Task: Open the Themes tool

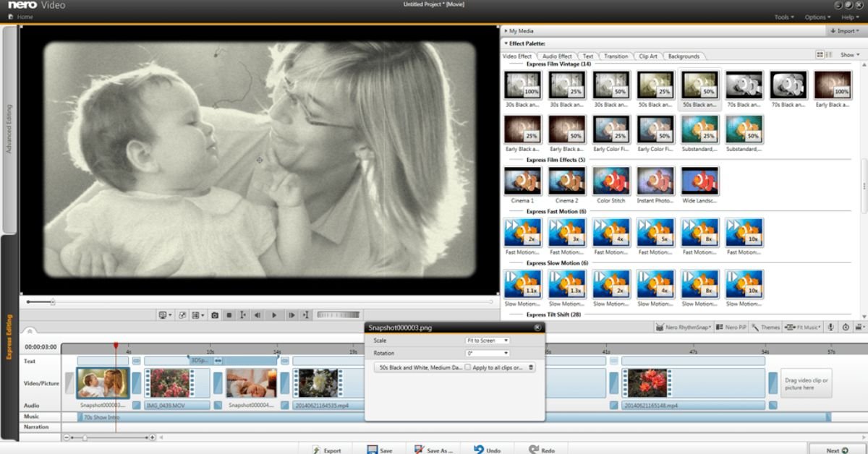Action: pyautogui.click(x=766, y=327)
